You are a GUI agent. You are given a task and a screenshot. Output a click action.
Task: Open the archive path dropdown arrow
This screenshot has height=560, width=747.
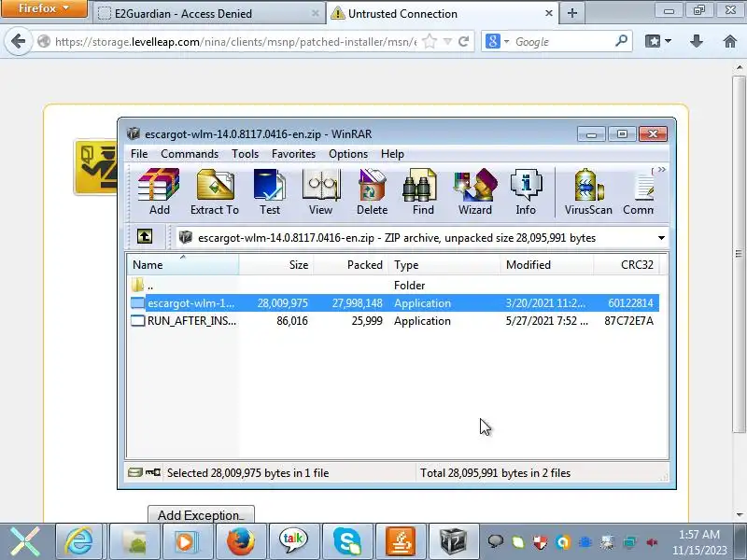[661, 238]
